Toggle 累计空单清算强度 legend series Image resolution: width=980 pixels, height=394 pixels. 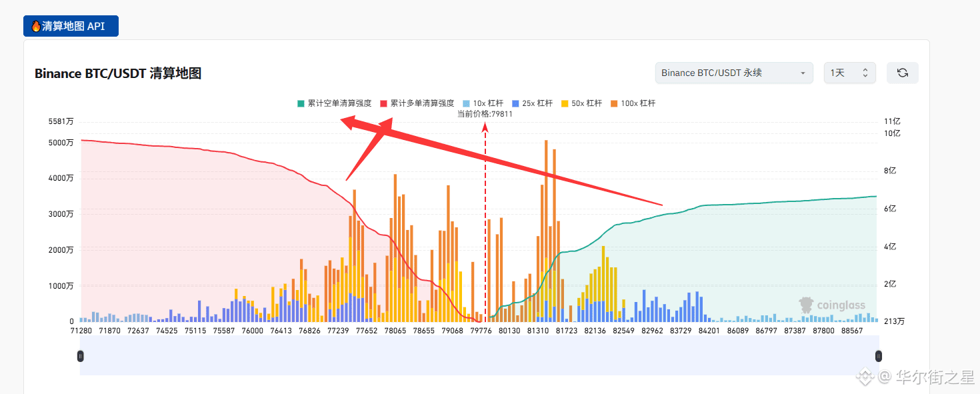point(334,103)
